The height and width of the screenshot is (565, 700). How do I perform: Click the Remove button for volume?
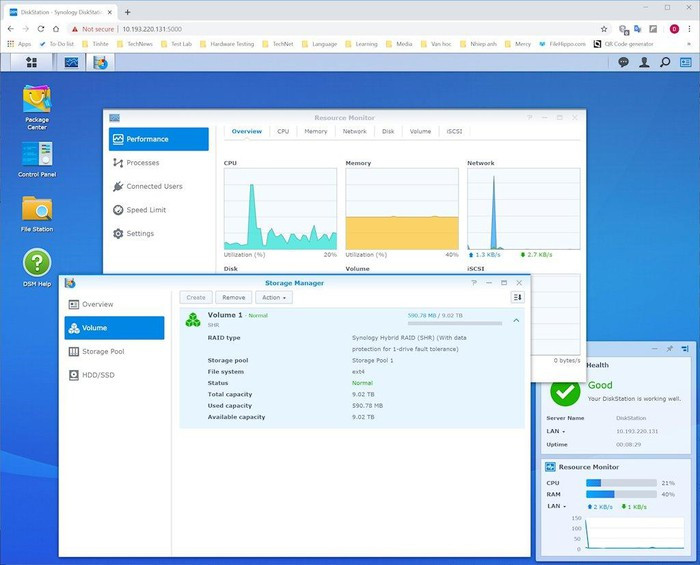point(234,297)
